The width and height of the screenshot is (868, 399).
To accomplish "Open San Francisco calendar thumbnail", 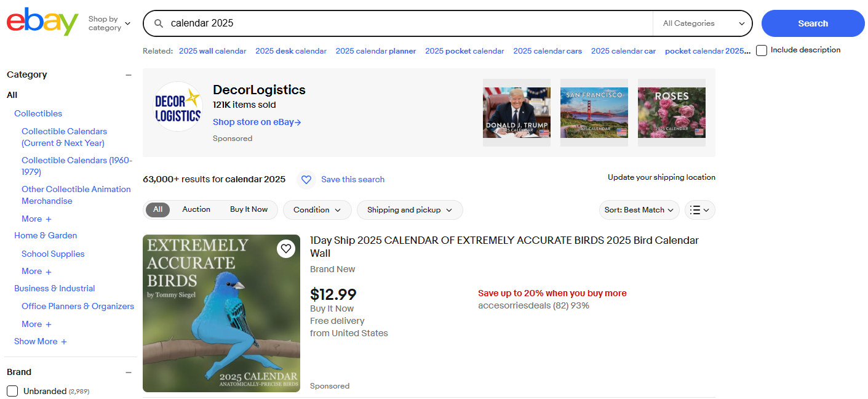I will 594,113.
